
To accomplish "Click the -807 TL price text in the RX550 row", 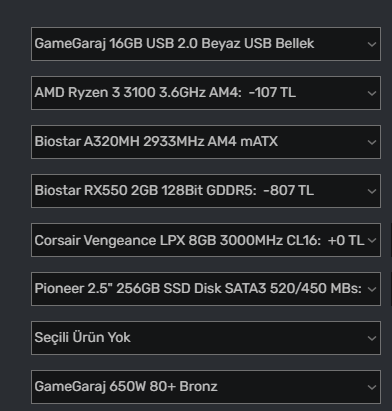I will tap(288, 190).
